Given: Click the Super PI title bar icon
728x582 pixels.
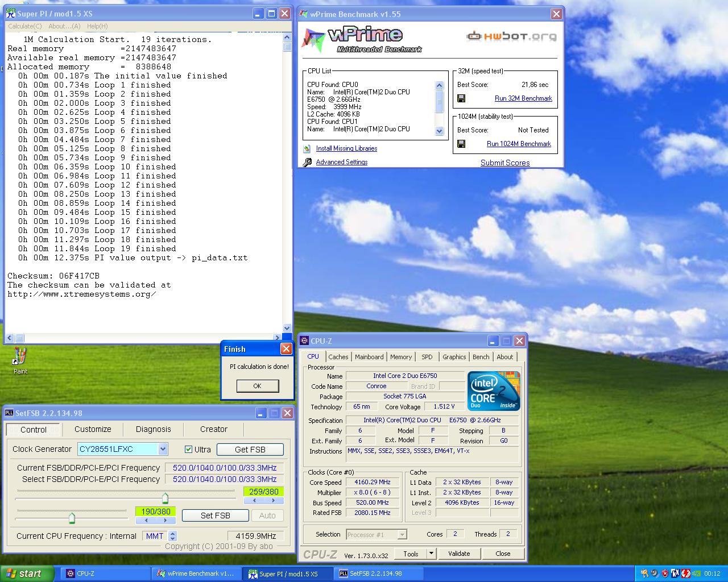Looking at the screenshot, I should [x=10, y=13].
